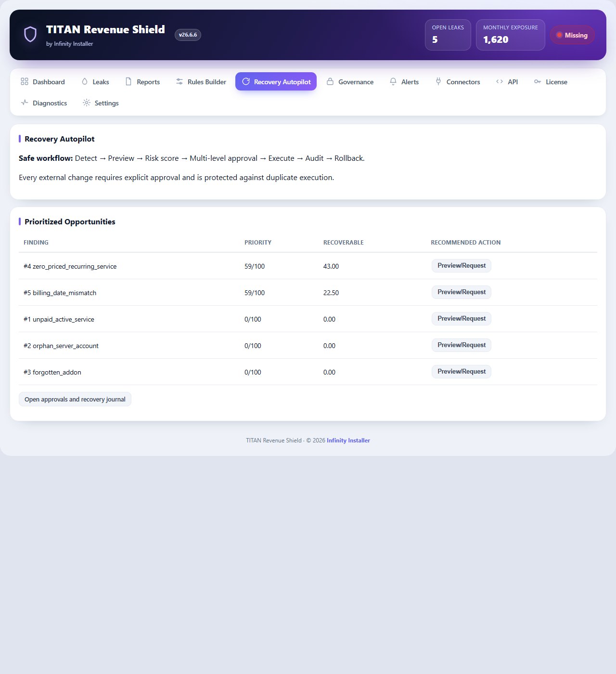Click the Priority column header

(258, 243)
